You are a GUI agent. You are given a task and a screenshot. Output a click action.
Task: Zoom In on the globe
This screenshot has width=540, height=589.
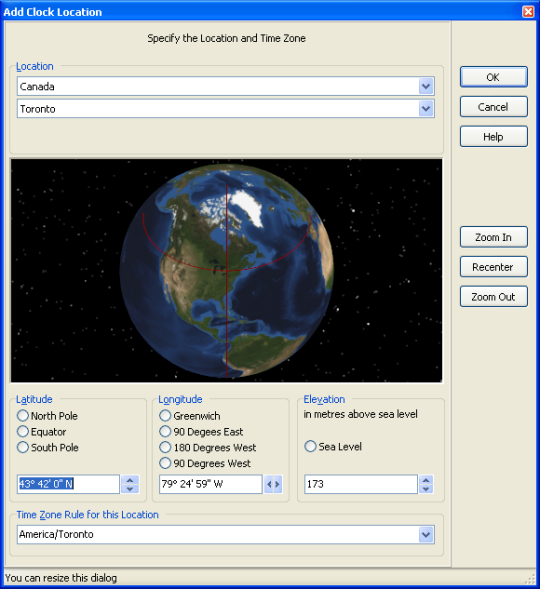tap(493, 237)
